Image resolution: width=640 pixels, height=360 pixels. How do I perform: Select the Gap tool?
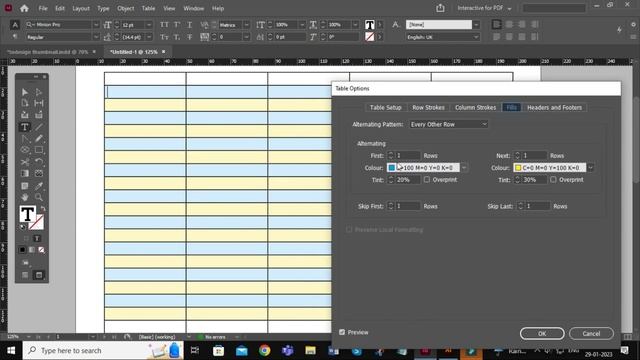[x=39, y=103]
